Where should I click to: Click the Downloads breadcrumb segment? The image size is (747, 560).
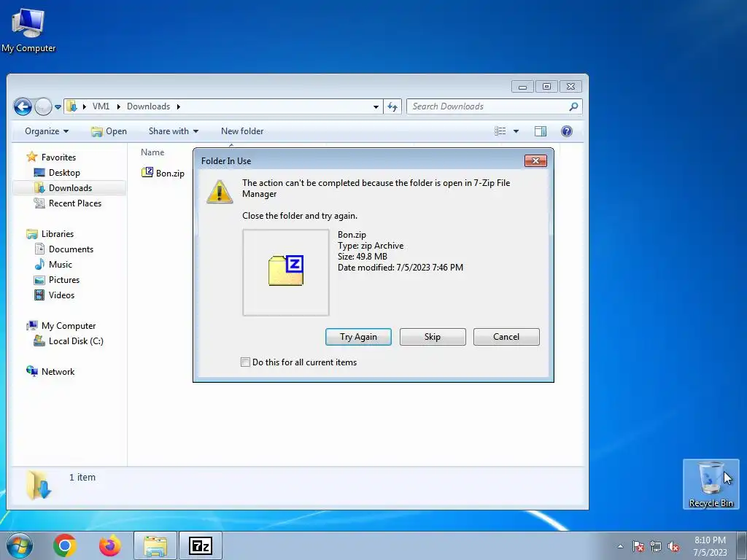coord(148,106)
